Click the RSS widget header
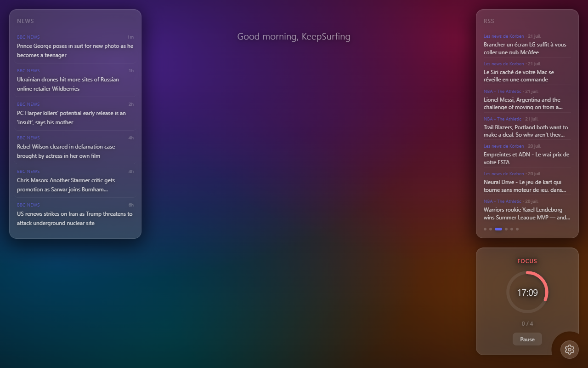The image size is (588, 368). [489, 21]
